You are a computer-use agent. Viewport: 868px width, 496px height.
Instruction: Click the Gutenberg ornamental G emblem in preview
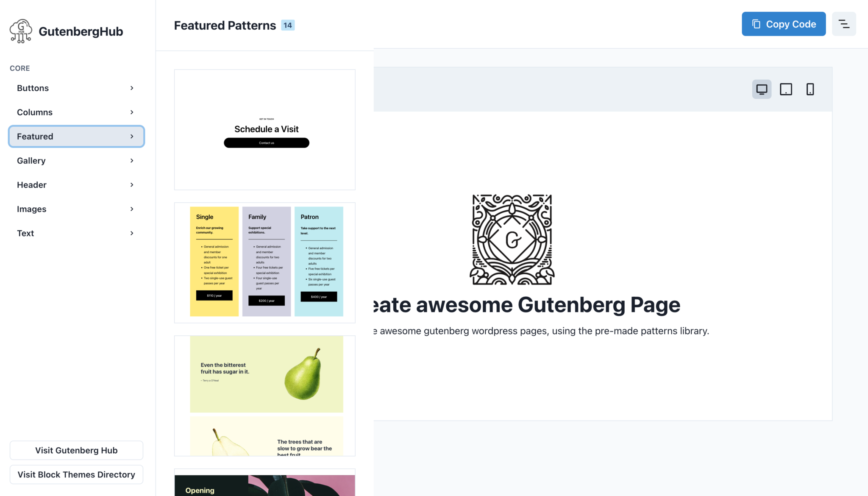tap(512, 240)
